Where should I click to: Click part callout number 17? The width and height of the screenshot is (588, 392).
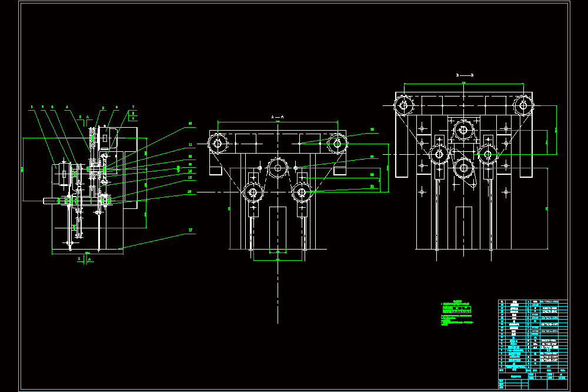pyautogui.click(x=190, y=230)
